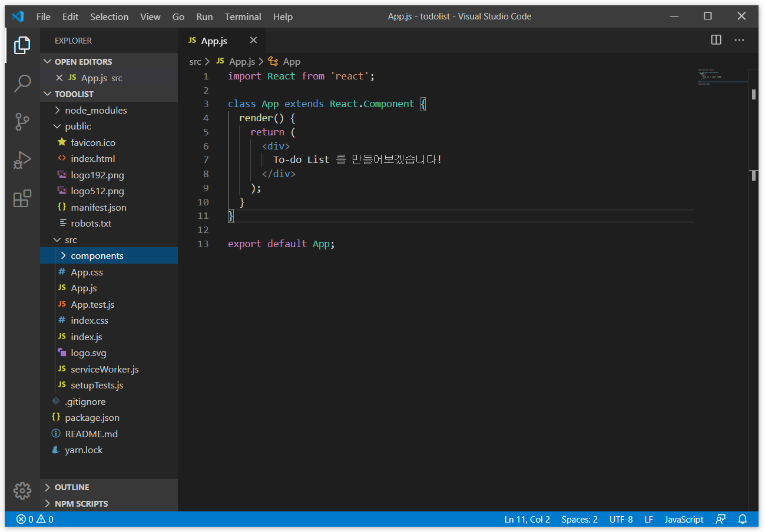Expand the Outline section
The width and height of the screenshot is (765, 532).
(x=109, y=487)
